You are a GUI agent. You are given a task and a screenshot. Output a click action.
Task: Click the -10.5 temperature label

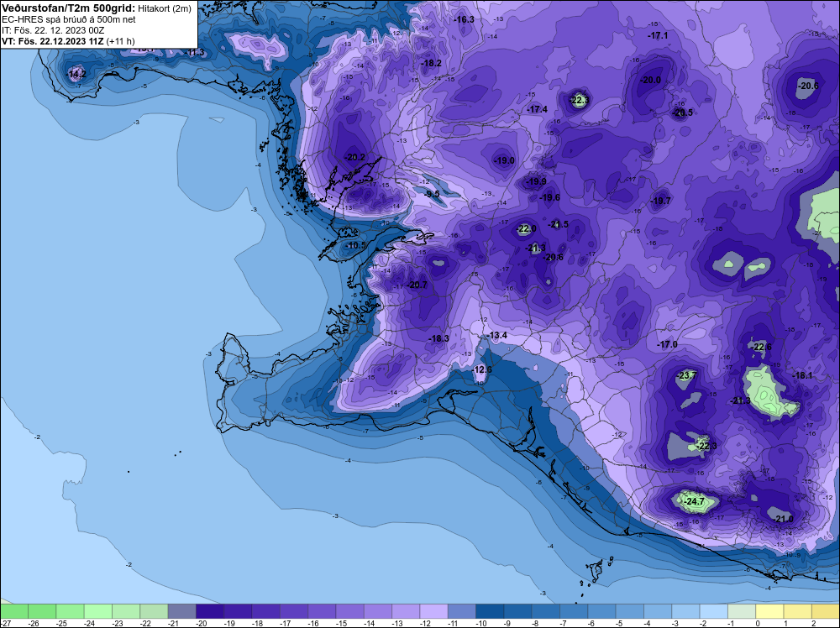coord(356,245)
